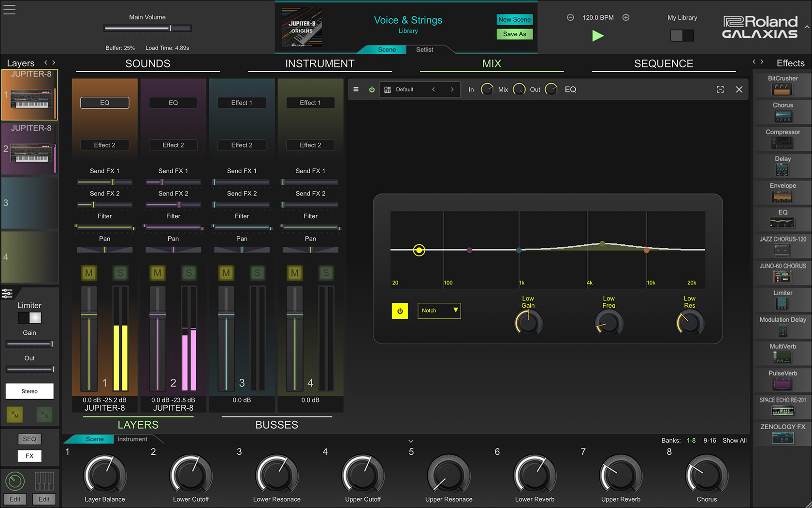This screenshot has height=508, width=812.
Task: Close the EQ effect panel
Action: point(739,90)
